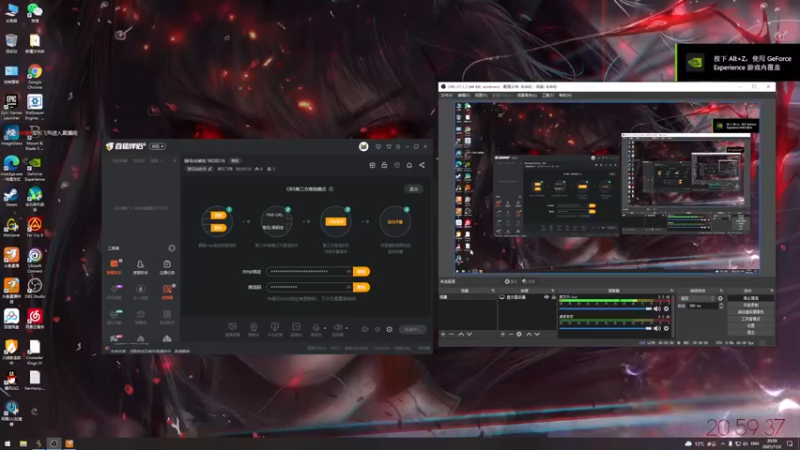This screenshot has width=800, height=450.
Task: Move selected source down in OBS Sources panel
Action: (x=537, y=334)
